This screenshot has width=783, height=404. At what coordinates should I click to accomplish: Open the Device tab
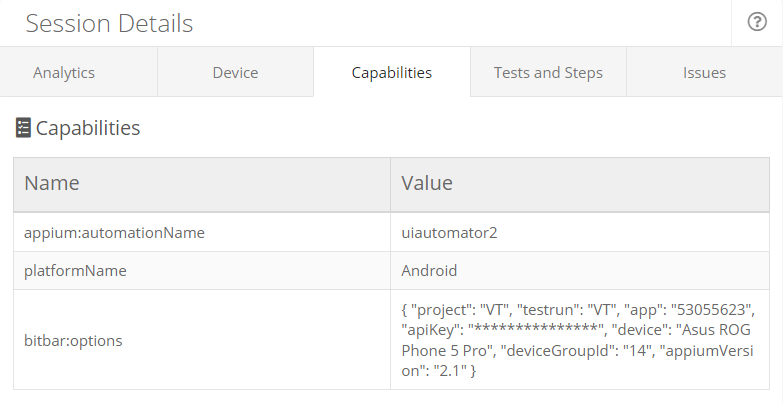click(235, 73)
